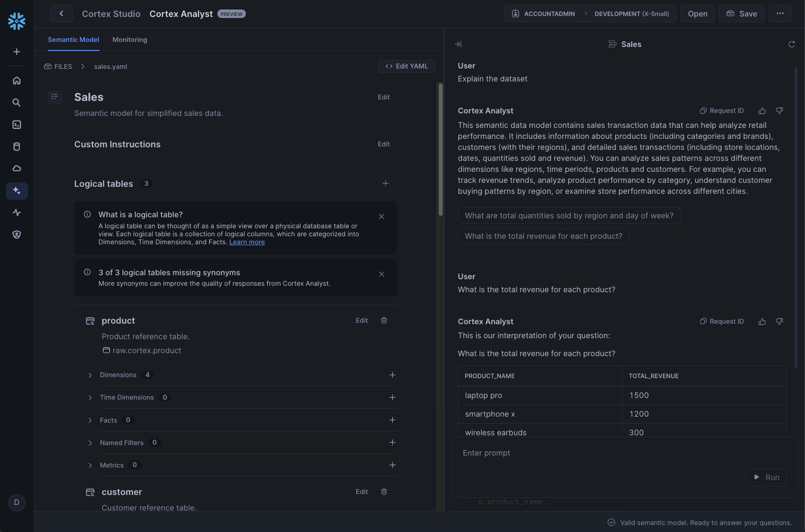The width and height of the screenshot is (805, 532).
Task: Click the Snowflake logo icon
Action: tap(16, 21)
